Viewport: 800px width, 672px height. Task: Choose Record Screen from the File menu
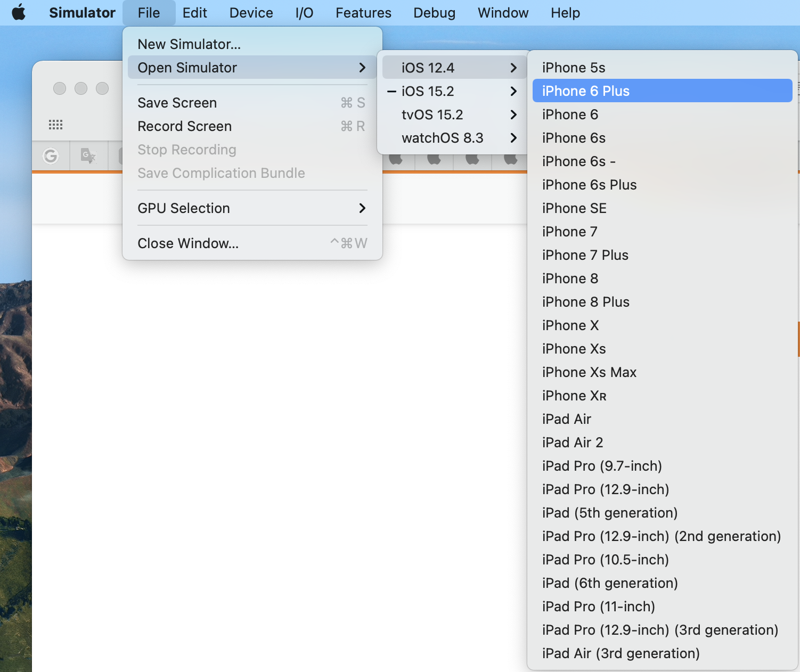(184, 126)
